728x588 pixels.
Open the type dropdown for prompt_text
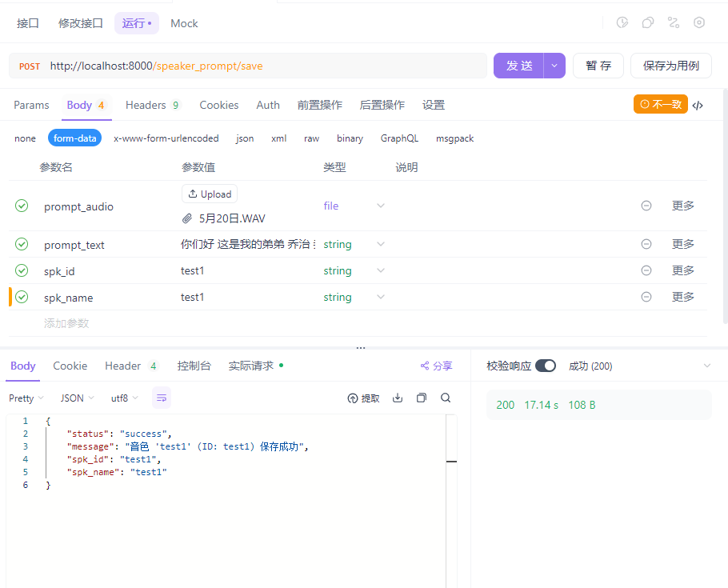[381, 244]
